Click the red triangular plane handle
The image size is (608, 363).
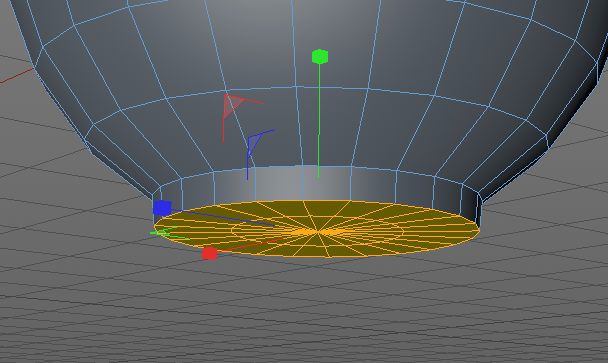(233, 105)
